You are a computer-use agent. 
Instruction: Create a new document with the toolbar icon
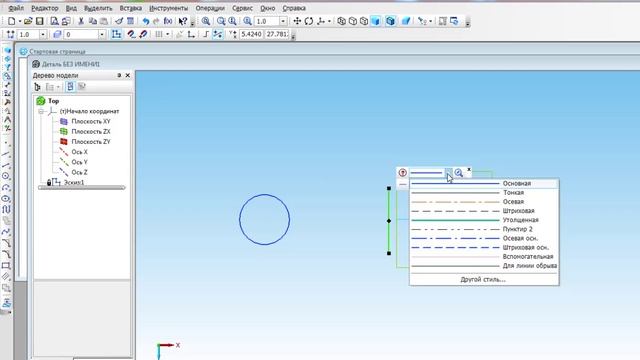tap(11, 21)
